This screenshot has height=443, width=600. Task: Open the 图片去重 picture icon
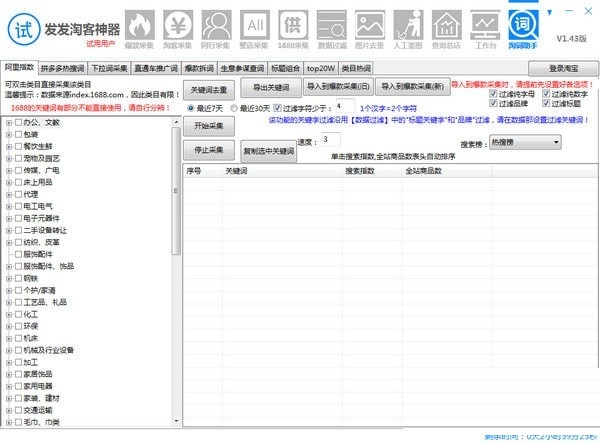tap(370, 25)
